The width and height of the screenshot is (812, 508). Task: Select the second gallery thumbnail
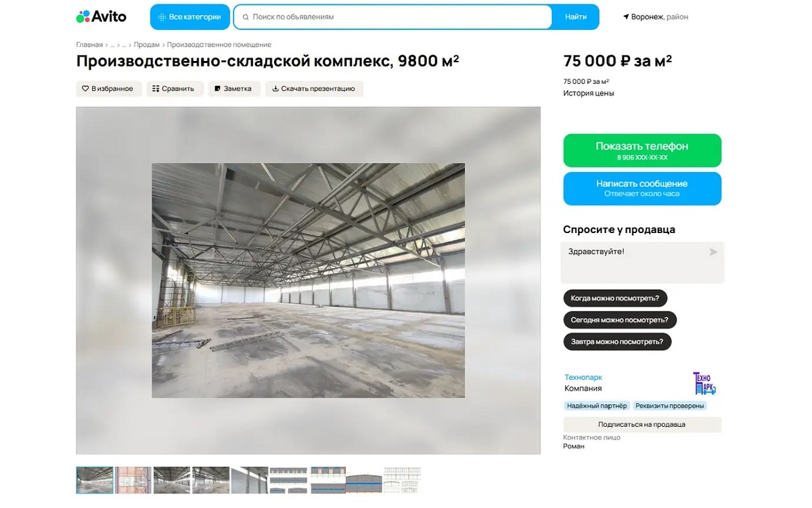coord(133,480)
